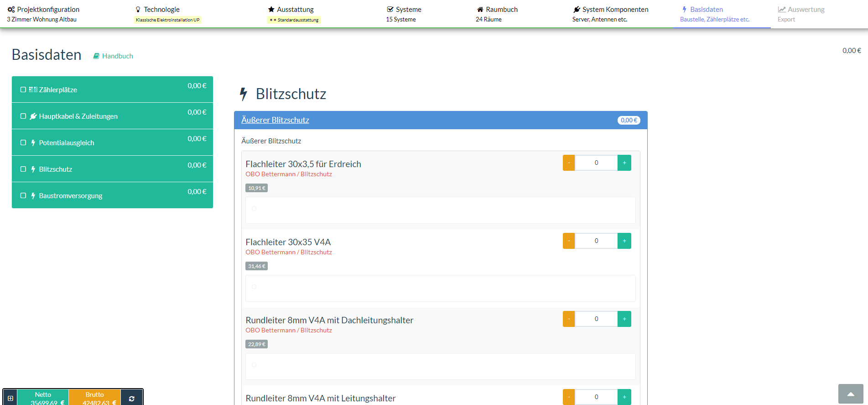Collapse the Äußerer Blitzschutz section header
Screen dimensions: 868x405
click(x=275, y=120)
